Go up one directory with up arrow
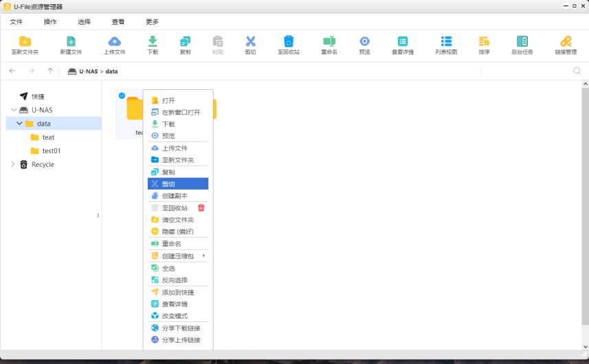 click(x=50, y=71)
